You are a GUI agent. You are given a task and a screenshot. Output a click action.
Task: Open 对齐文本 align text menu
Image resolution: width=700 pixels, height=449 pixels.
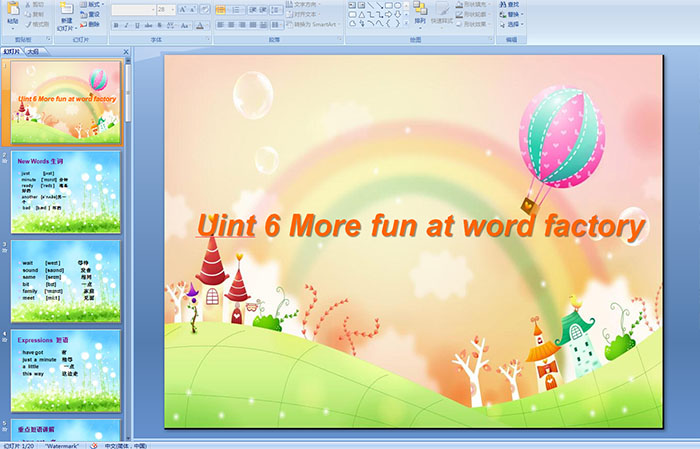tap(304, 14)
